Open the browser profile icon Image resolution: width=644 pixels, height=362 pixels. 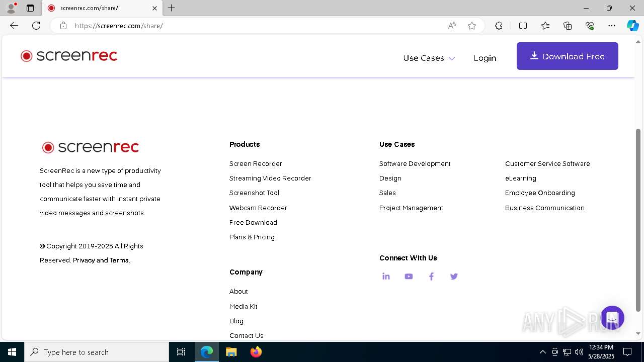pyautogui.click(x=11, y=8)
